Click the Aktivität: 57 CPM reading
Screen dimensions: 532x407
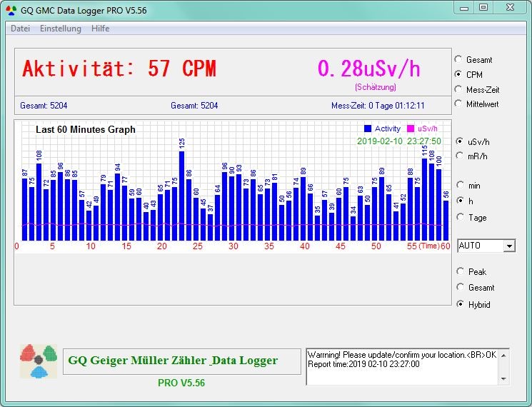click(119, 69)
